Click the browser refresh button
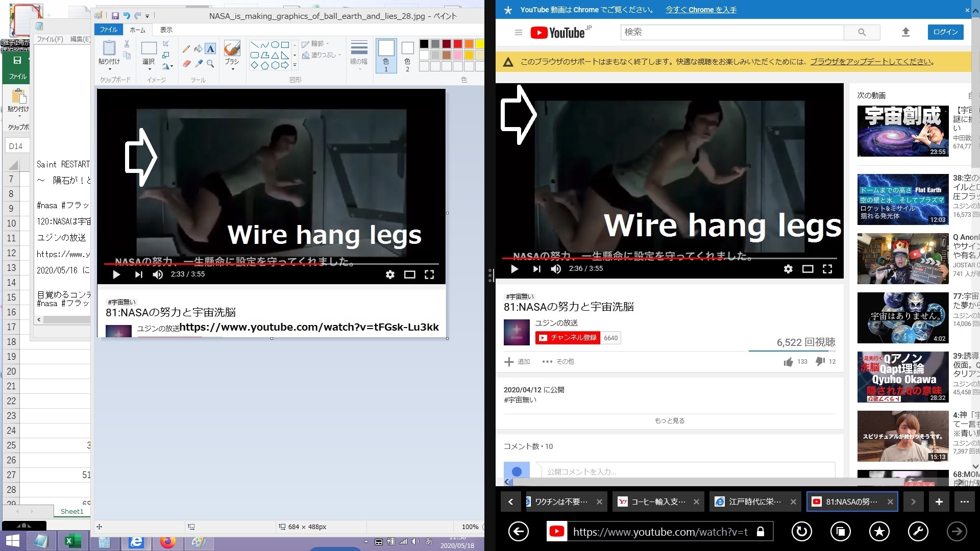 [801, 532]
